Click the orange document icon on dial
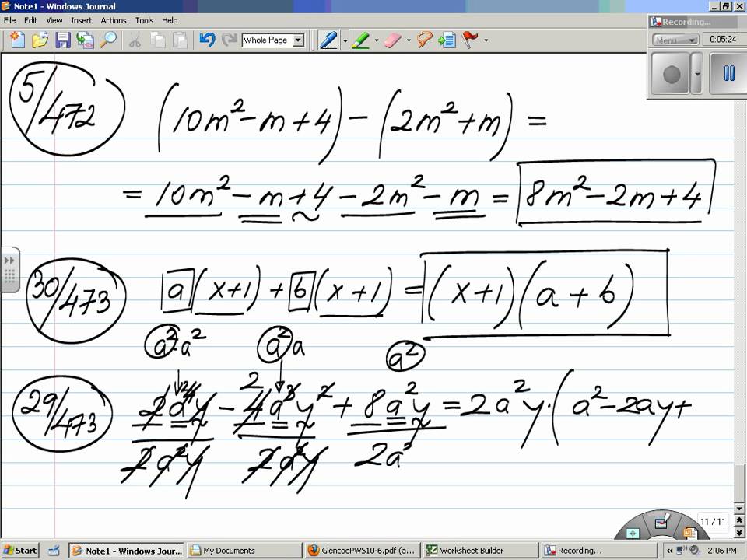 tap(689, 532)
